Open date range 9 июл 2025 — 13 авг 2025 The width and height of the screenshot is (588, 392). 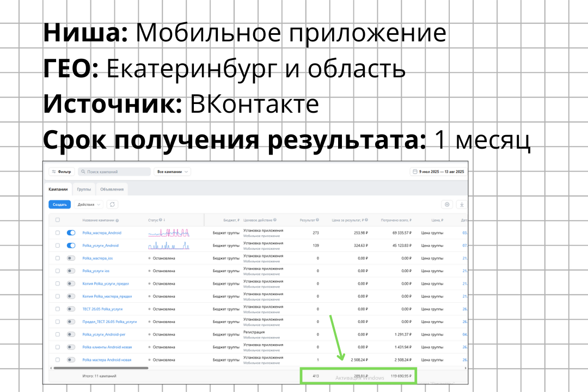point(438,172)
